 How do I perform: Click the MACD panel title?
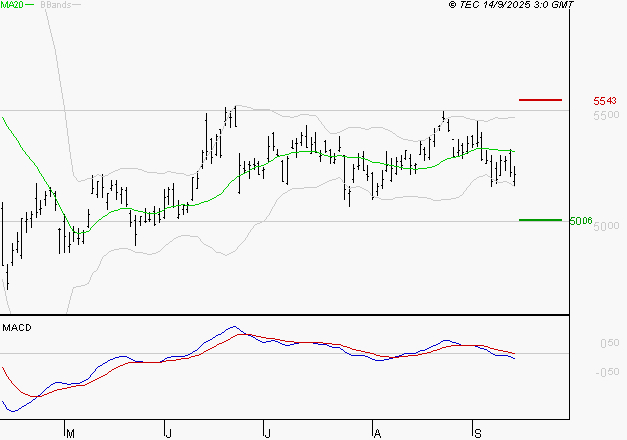point(17,328)
